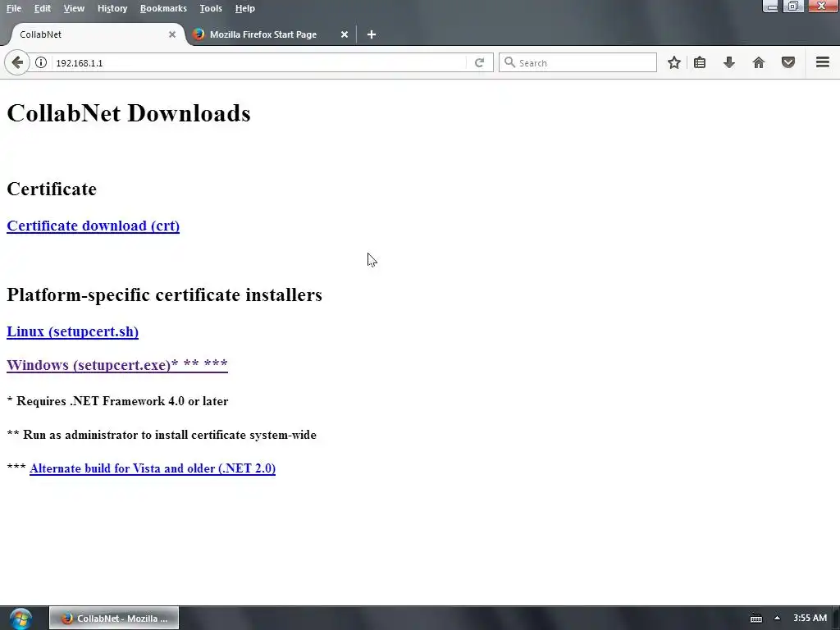Open the View menu
This screenshot has height=630, width=840.
point(74,8)
